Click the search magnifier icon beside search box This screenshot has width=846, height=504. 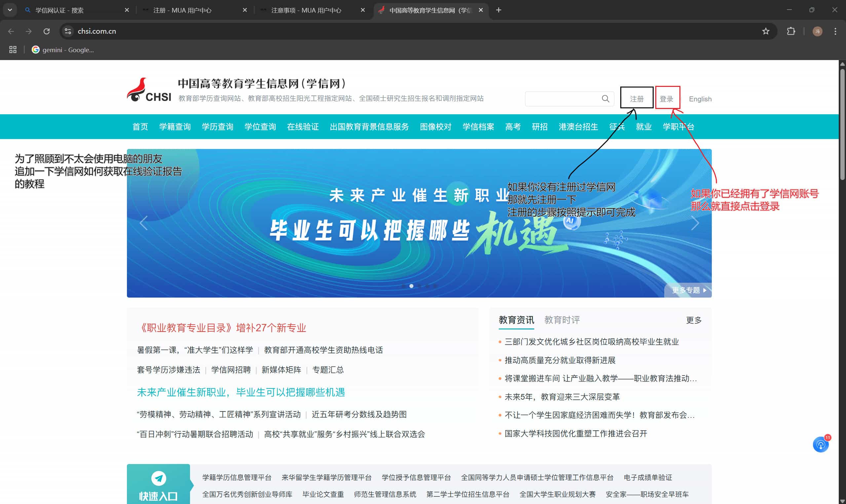tap(605, 99)
